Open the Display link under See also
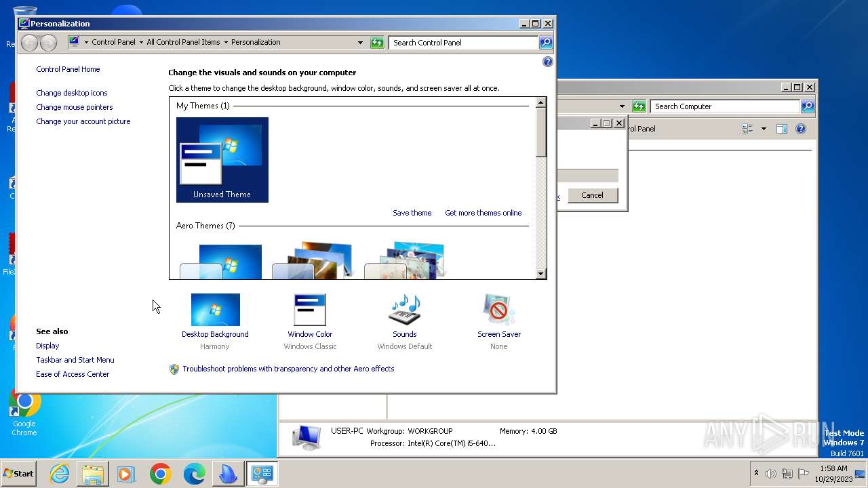This screenshot has height=488, width=868. 47,346
